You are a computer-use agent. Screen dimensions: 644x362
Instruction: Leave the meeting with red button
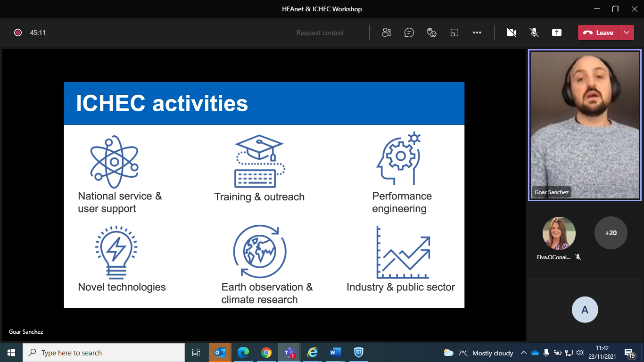(598, 33)
